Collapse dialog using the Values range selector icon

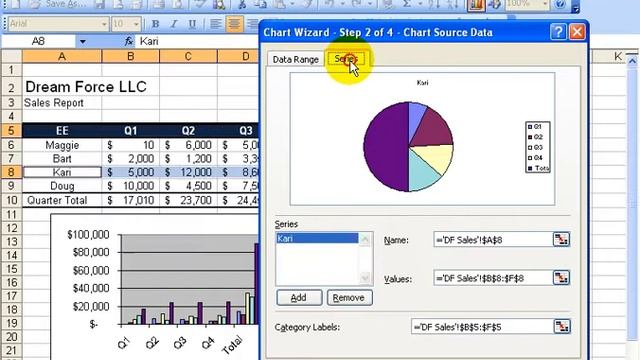point(561,278)
